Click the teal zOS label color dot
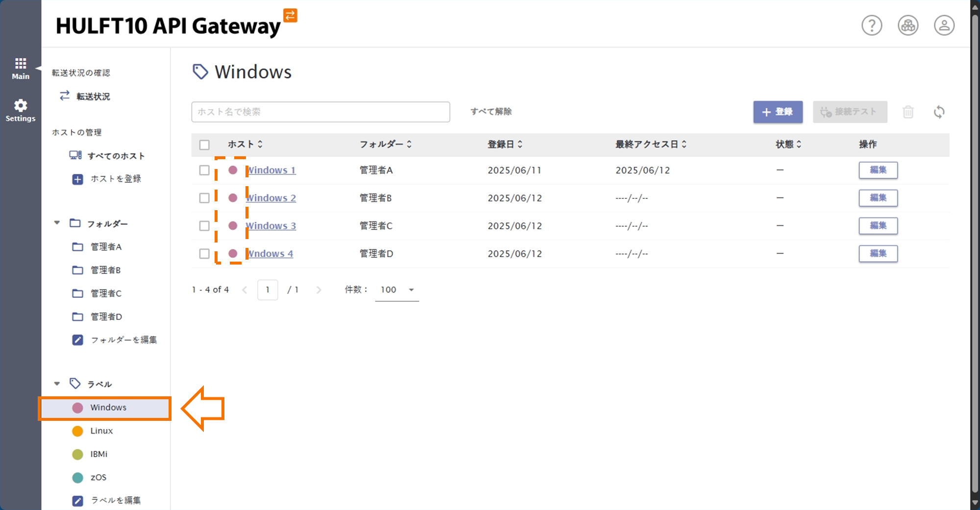The height and width of the screenshot is (510, 980). point(77,478)
